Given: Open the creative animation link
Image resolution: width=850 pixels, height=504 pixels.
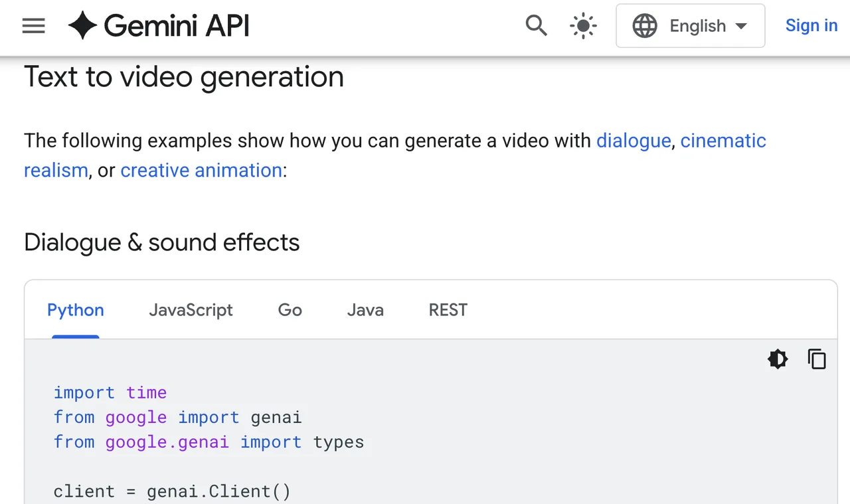Looking at the screenshot, I should pos(201,170).
